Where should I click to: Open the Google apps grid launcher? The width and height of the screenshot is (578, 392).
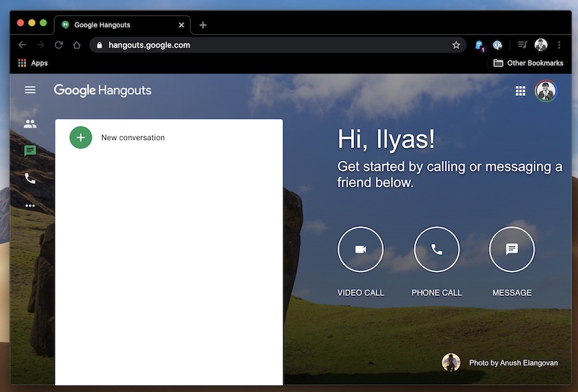pyautogui.click(x=520, y=91)
